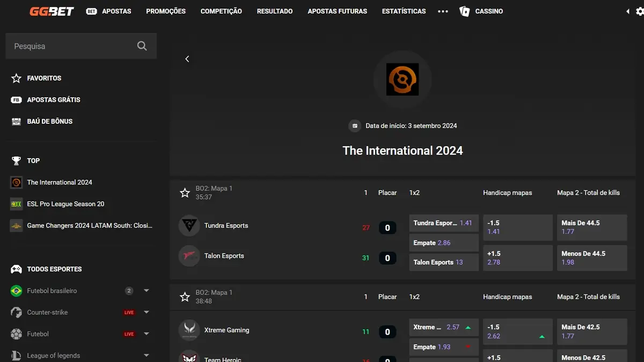This screenshot has width=644, height=362.
Task: Select handicap -1.5 at 1.41
Action: tap(518, 227)
